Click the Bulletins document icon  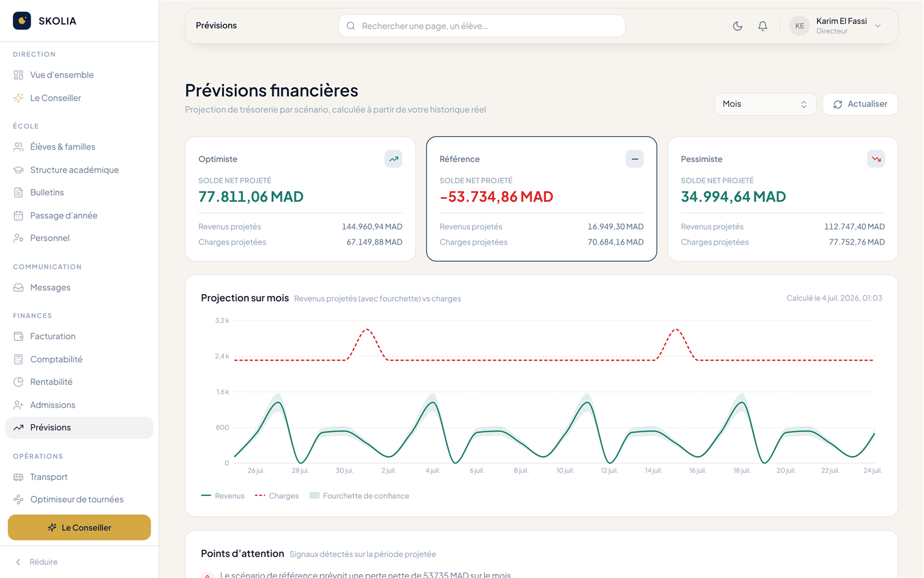pyautogui.click(x=18, y=192)
